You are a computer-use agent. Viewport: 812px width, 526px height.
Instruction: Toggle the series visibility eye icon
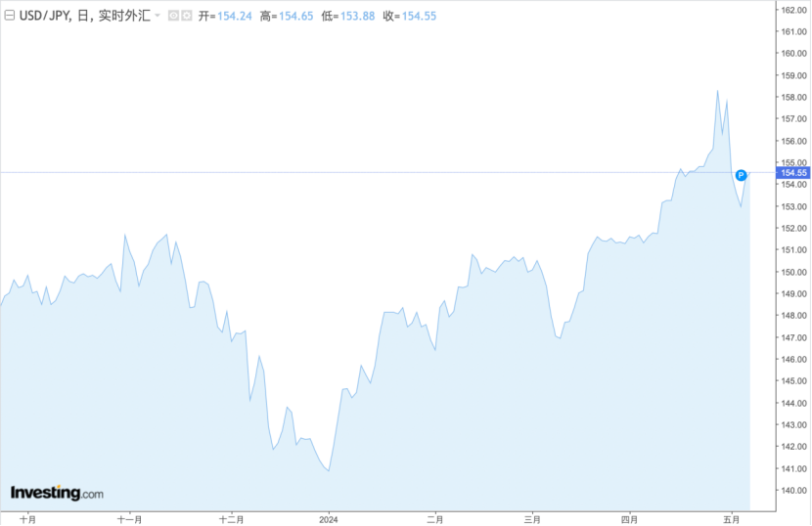[173, 16]
